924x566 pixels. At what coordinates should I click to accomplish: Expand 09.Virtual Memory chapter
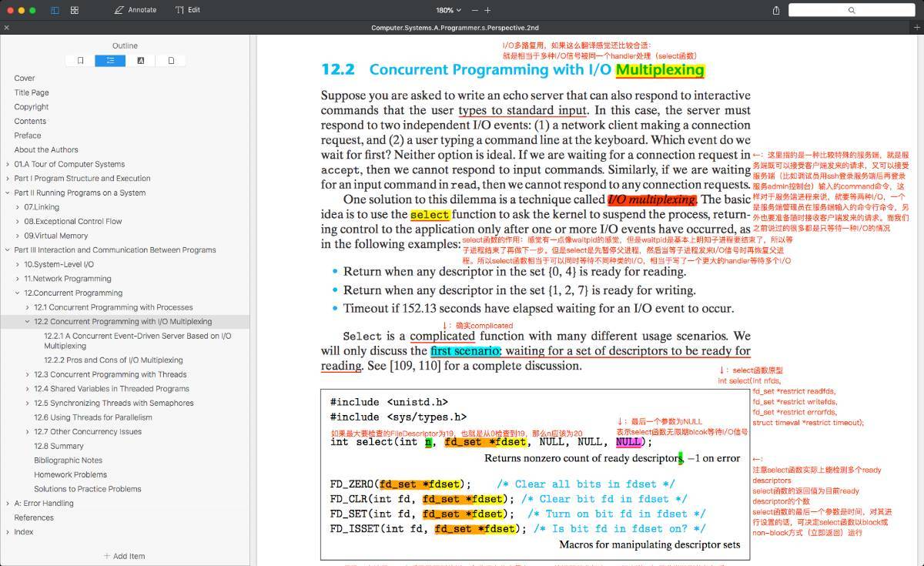[17, 236]
